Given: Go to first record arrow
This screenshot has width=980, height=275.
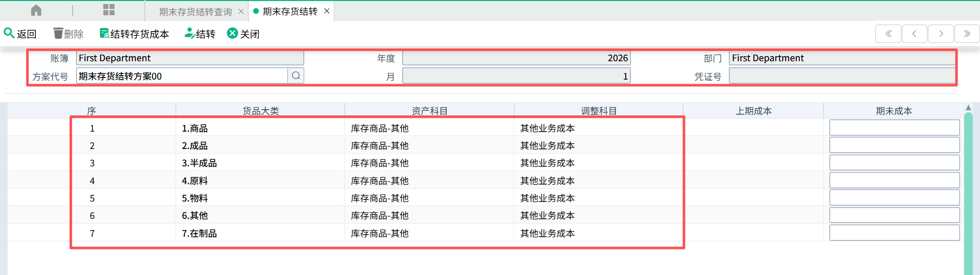Looking at the screenshot, I should [x=888, y=34].
